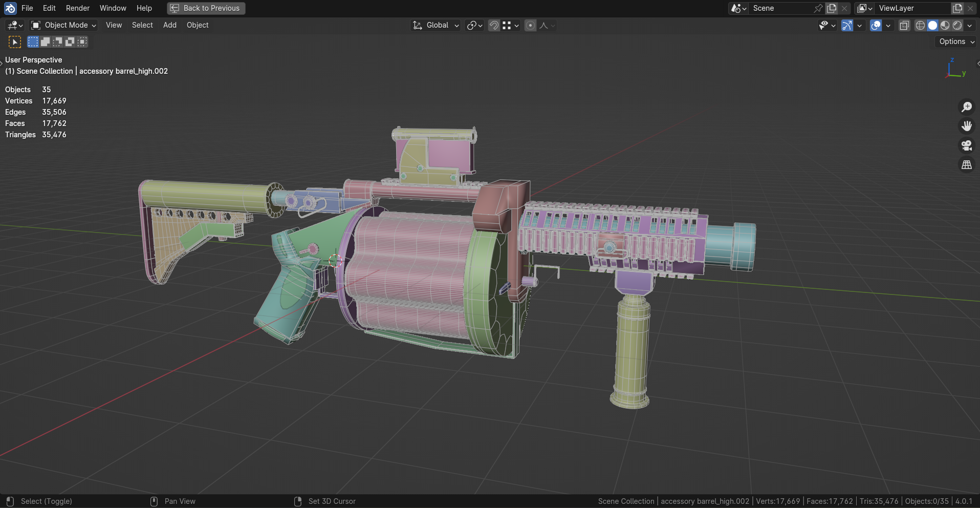
Task: Expand the Options dropdown
Action: tap(956, 41)
